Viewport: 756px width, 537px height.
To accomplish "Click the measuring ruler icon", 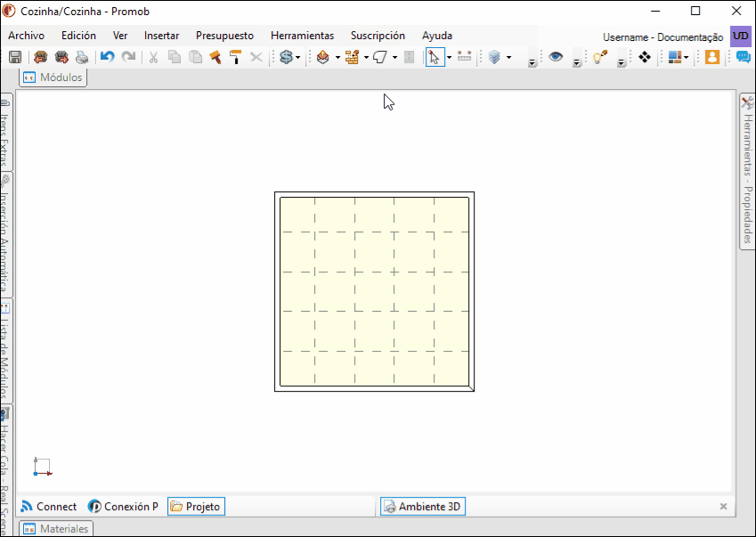I will pyautogui.click(x=464, y=56).
